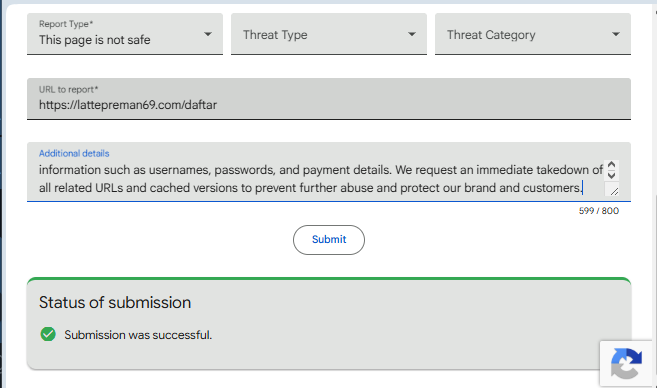This screenshot has height=388, width=657.
Task: Click the green success checkmark icon
Action: point(48,334)
